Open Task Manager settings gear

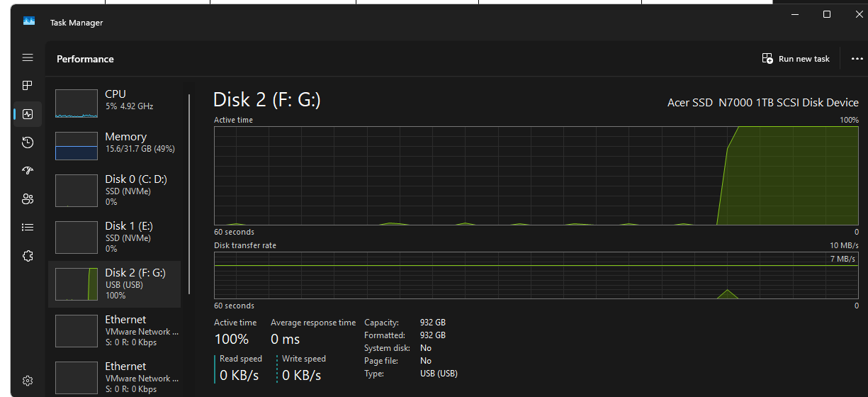coord(28,381)
